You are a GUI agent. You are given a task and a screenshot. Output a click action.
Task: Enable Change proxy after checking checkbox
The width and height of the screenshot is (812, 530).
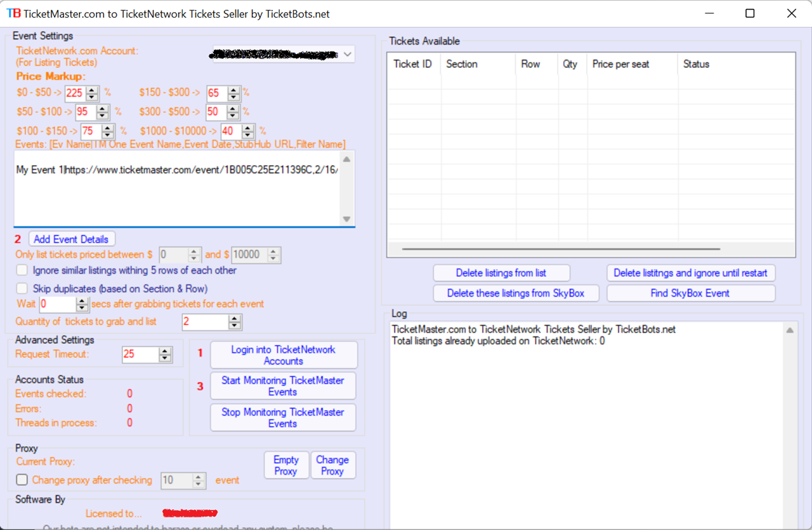click(x=22, y=480)
